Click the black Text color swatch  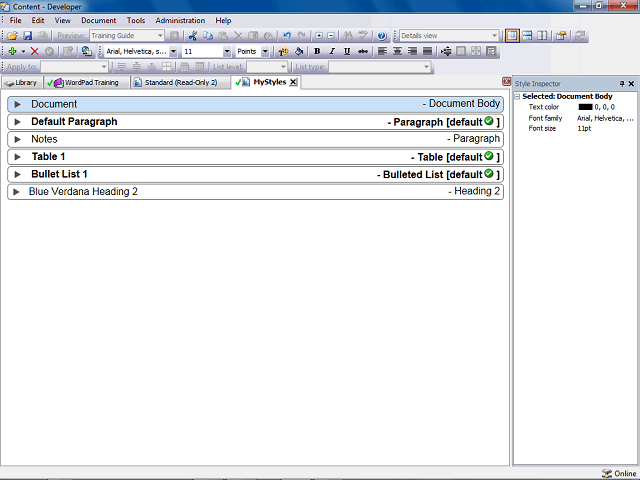pos(585,107)
